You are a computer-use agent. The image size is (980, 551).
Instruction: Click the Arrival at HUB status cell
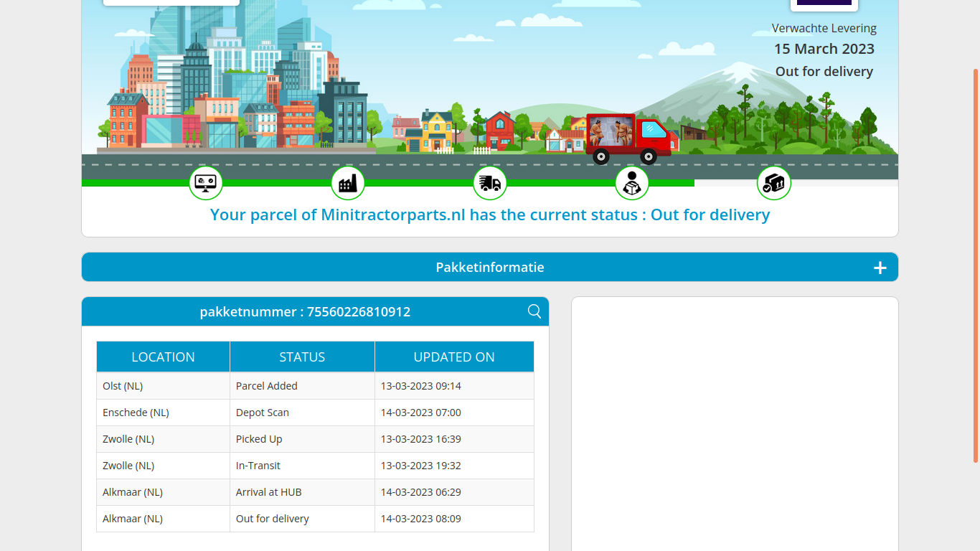302,492
